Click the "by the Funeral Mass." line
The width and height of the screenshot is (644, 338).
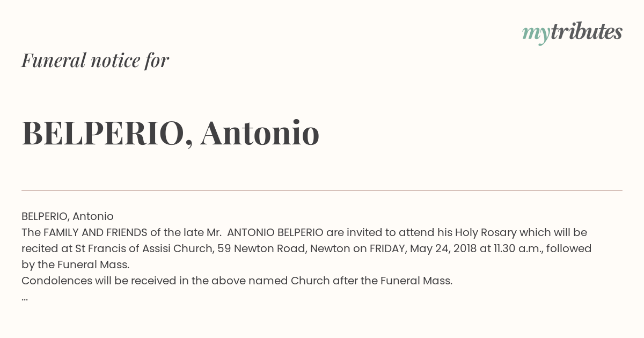click(x=76, y=264)
